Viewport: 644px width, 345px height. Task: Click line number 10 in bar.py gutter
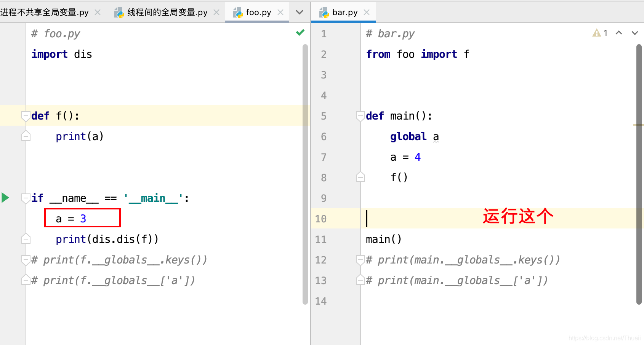321,219
